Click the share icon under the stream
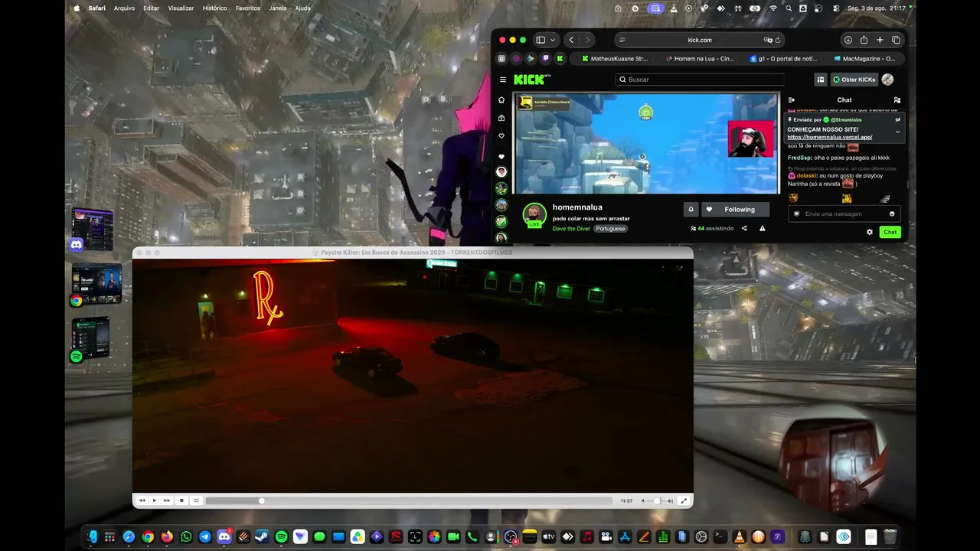This screenshot has height=551, width=980. coord(744,228)
